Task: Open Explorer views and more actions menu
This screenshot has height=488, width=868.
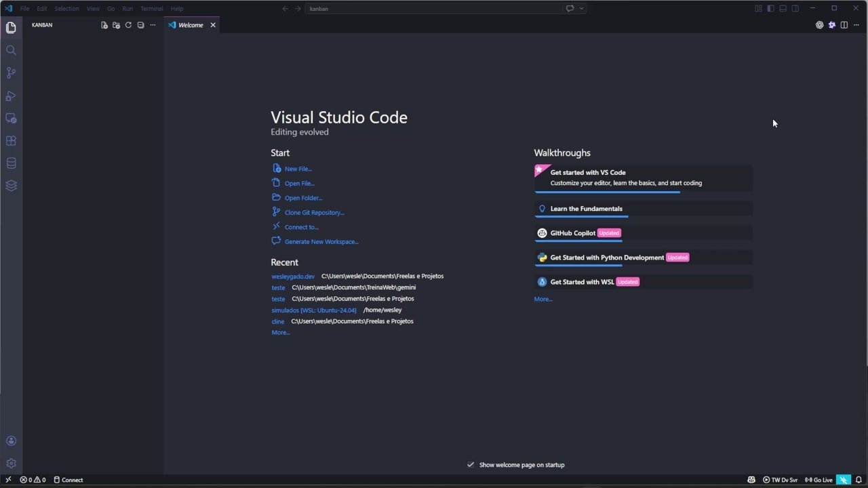Action: tap(153, 25)
